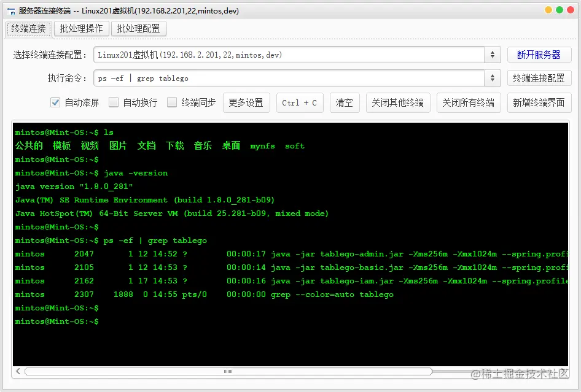Click the scrollbar left arrow

pyautogui.click(x=18, y=371)
